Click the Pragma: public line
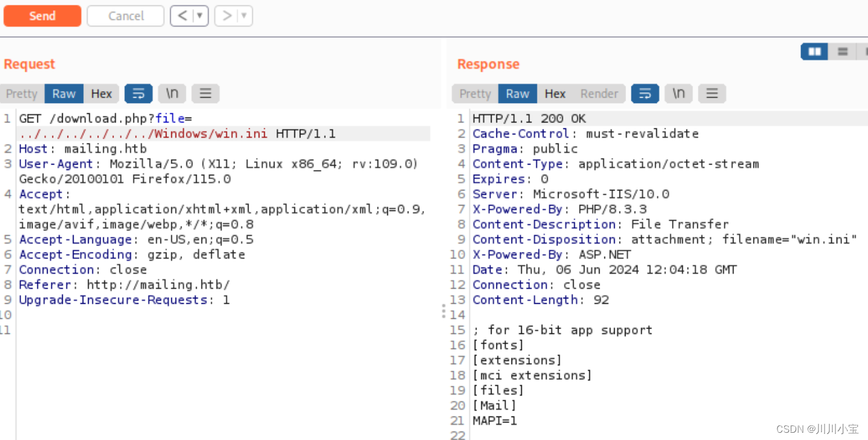The image size is (868, 440). click(x=525, y=149)
